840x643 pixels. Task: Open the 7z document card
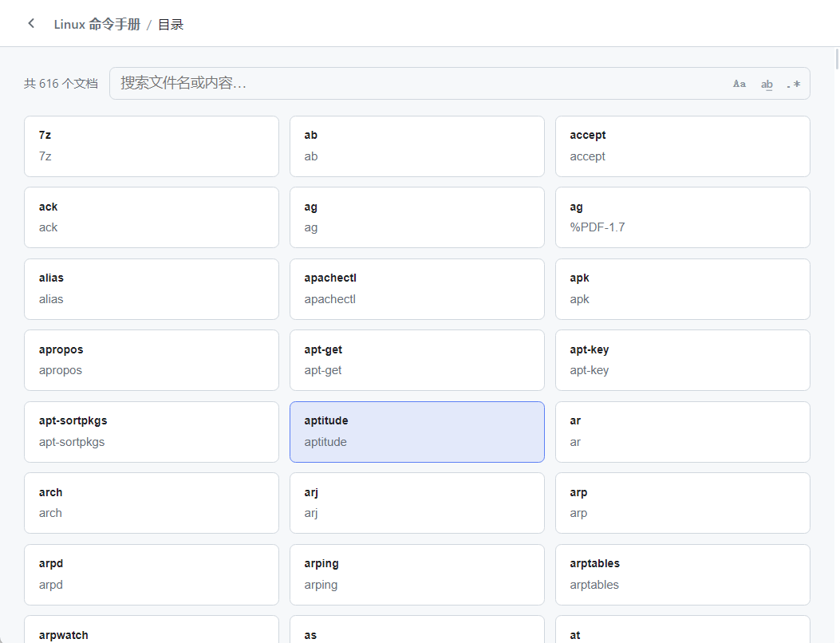pos(152,146)
